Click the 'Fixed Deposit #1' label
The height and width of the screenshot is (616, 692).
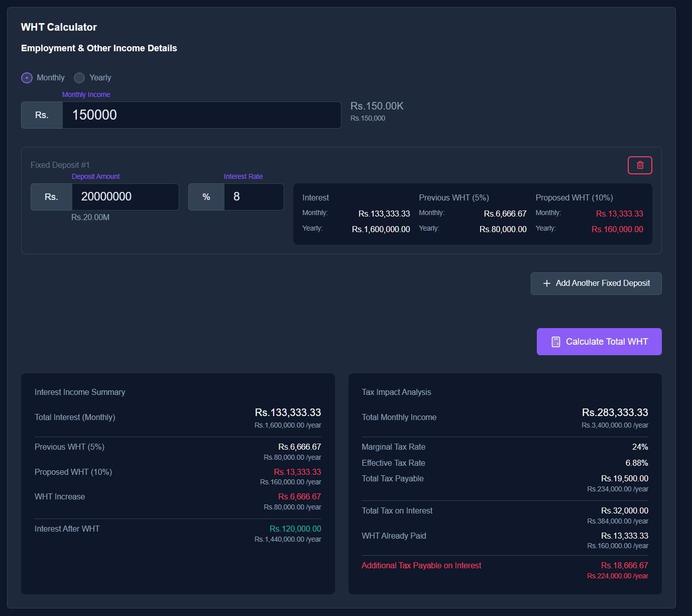click(60, 165)
